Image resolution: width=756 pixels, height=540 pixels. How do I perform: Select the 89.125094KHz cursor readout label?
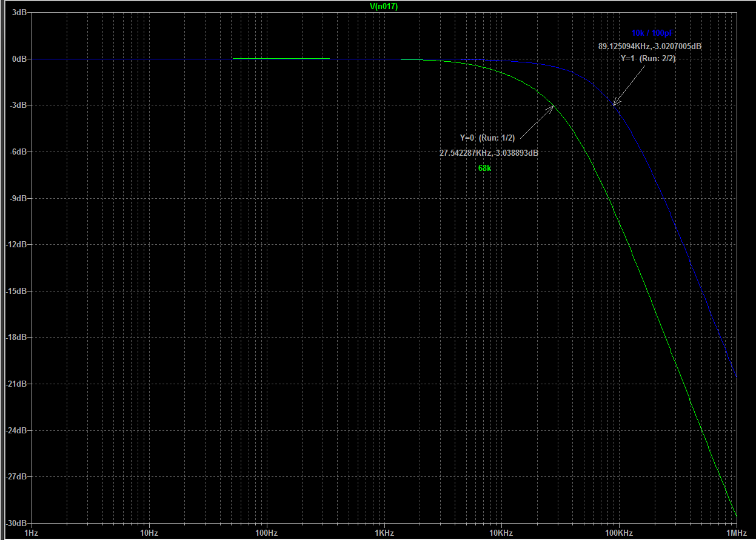(650, 46)
